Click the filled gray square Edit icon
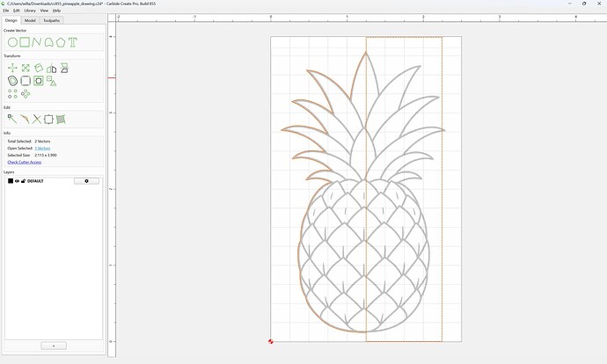Viewport: 607px width, 364px height. point(61,120)
